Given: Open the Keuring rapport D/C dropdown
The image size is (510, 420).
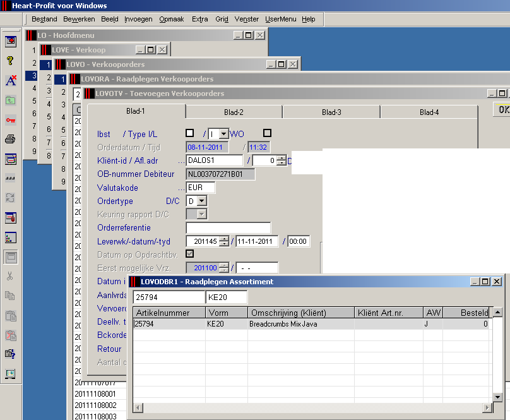Looking at the screenshot, I should 201,214.
